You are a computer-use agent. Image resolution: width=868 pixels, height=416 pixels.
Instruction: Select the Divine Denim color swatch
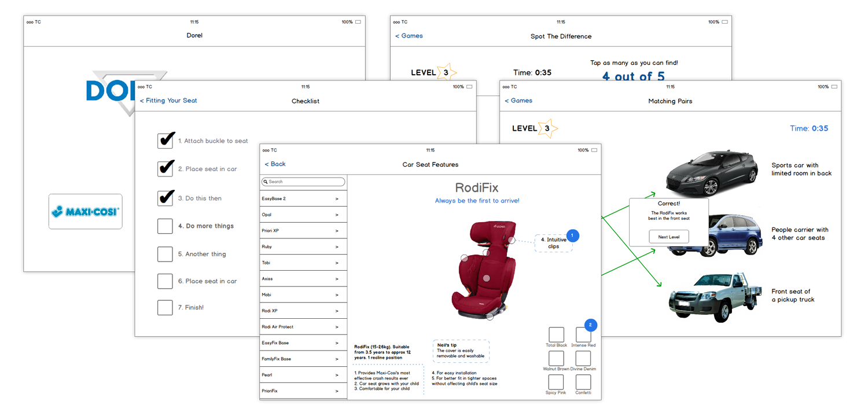pyautogui.click(x=583, y=358)
